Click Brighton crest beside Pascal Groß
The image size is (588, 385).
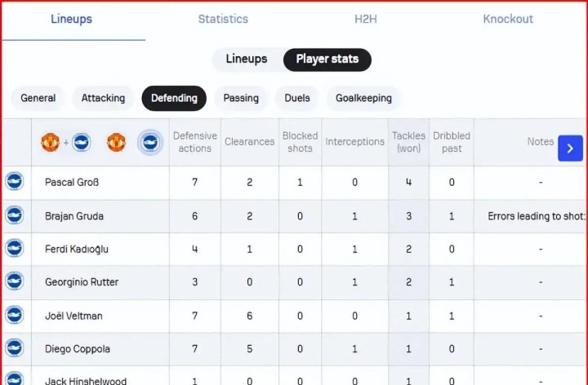(x=15, y=182)
